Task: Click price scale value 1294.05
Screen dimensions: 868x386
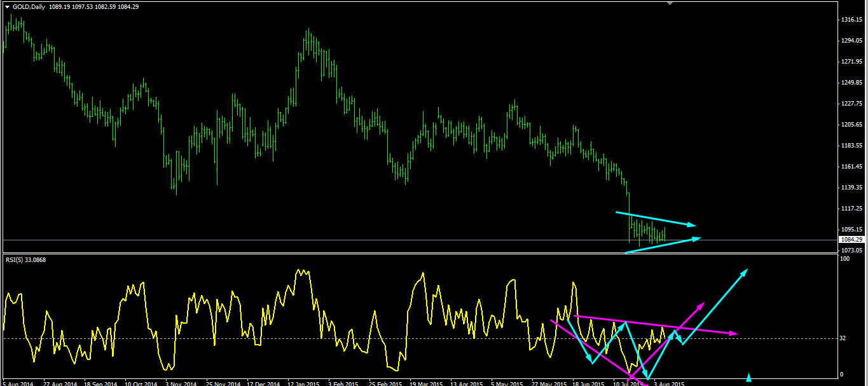Action: coord(851,41)
